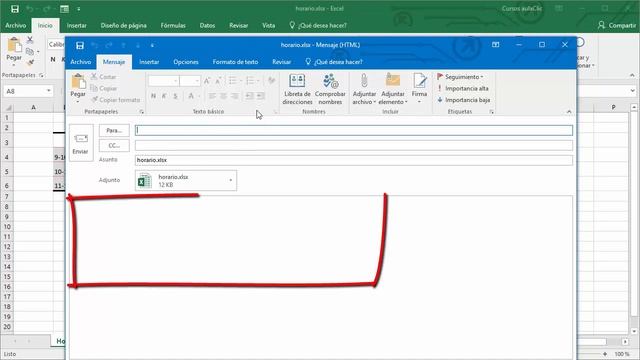Focus the CC recipient input field
This screenshot has height=360, width=640.
(x=353, y=145)
